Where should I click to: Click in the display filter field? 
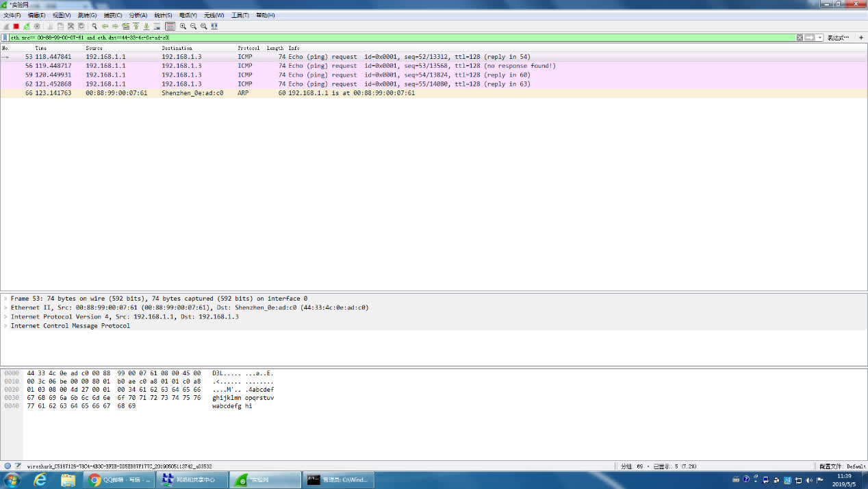point(411,38)
